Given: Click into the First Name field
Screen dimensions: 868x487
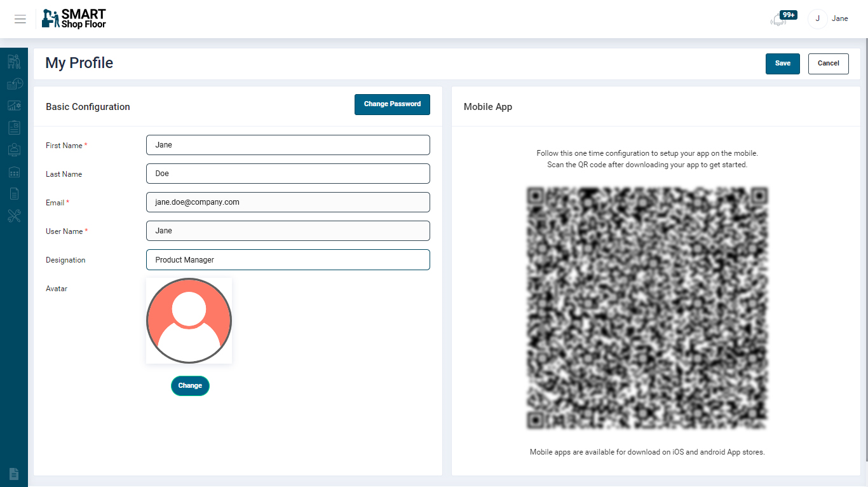Looking at the screenshot, I should [288, 145].
